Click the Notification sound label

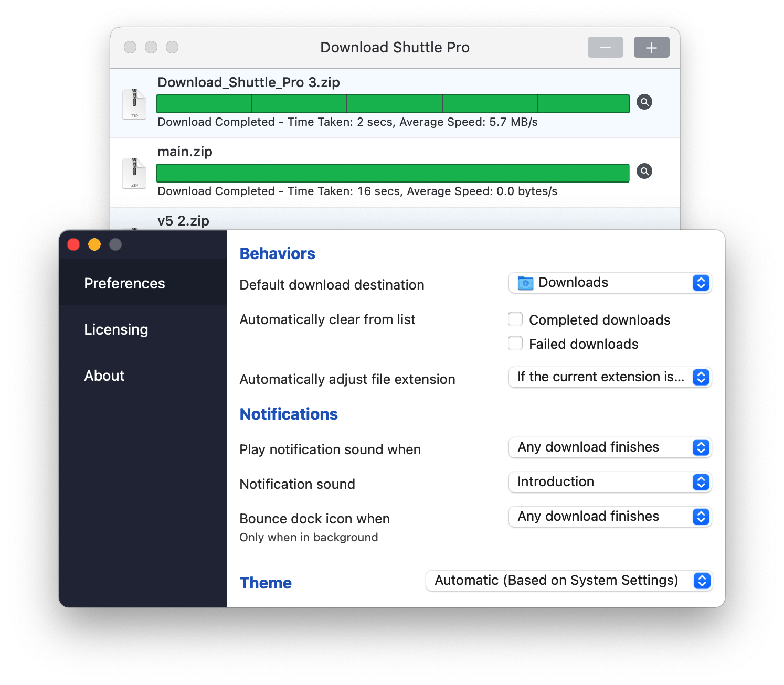pyautogui.click(x=297, y=484)
